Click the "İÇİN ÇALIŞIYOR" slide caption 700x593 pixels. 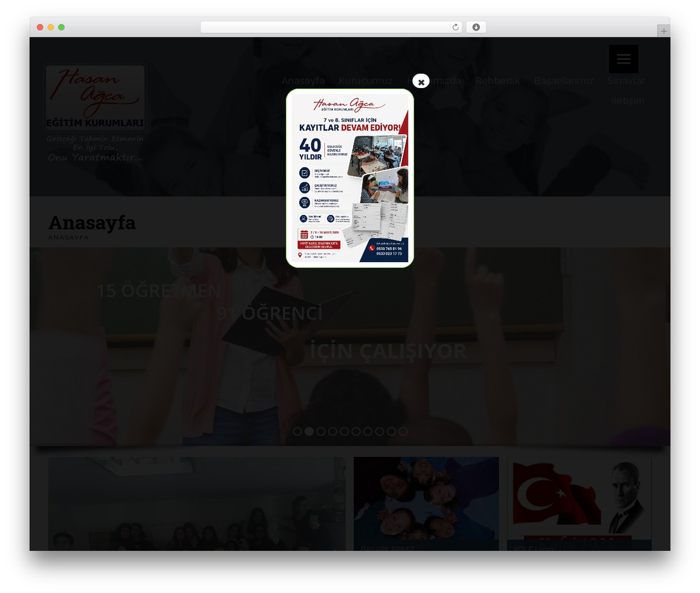[x=388, y=351]
